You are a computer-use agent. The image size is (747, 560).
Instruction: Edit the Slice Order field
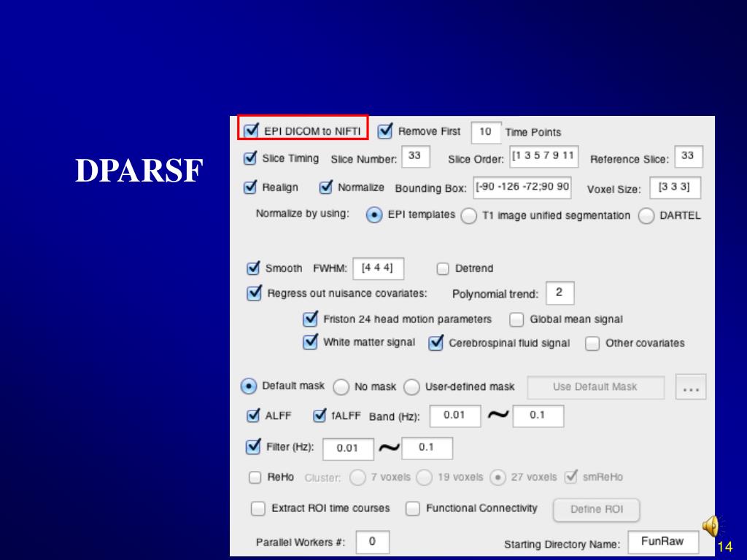pos(544,156)
